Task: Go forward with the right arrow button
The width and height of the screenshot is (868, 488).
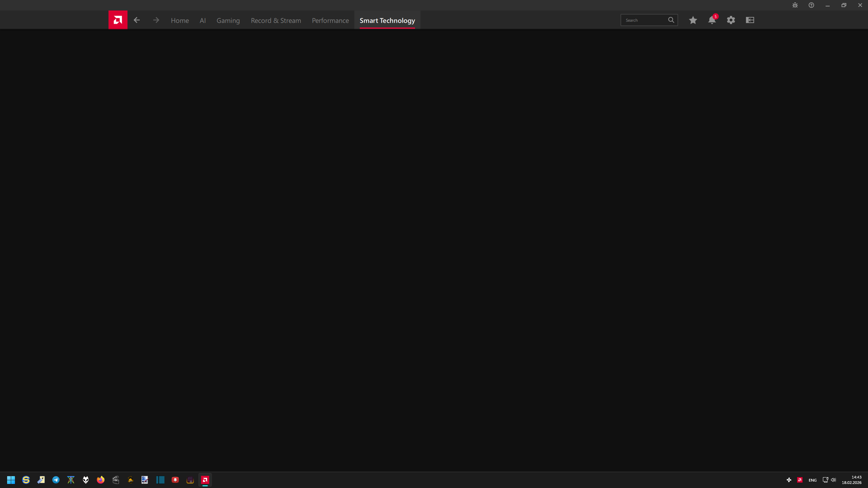Action: (x=156, y=20)
